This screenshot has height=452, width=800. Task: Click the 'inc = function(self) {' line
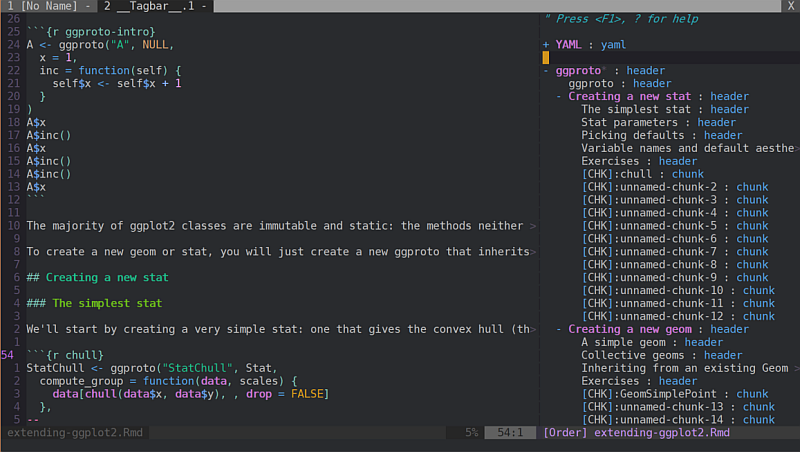[110, 71]
